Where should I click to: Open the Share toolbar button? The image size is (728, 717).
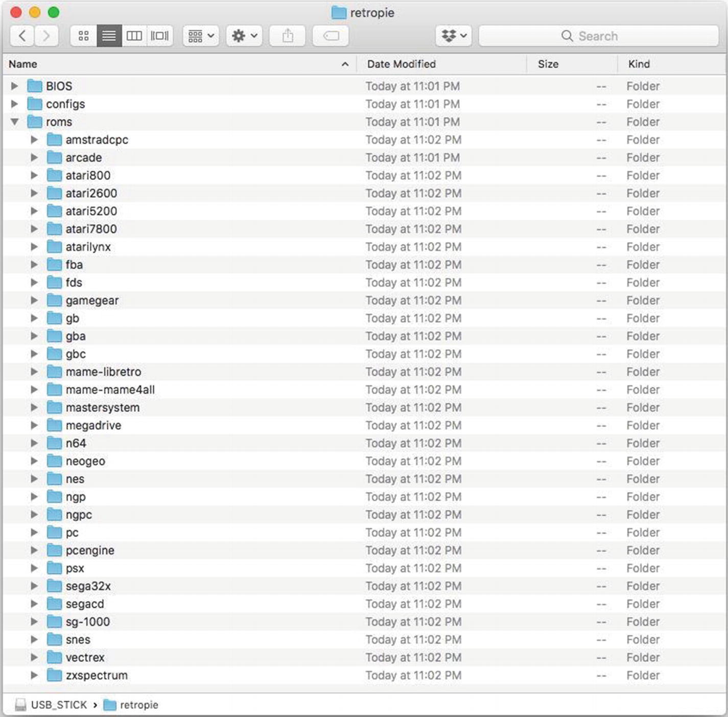point(288,36)
